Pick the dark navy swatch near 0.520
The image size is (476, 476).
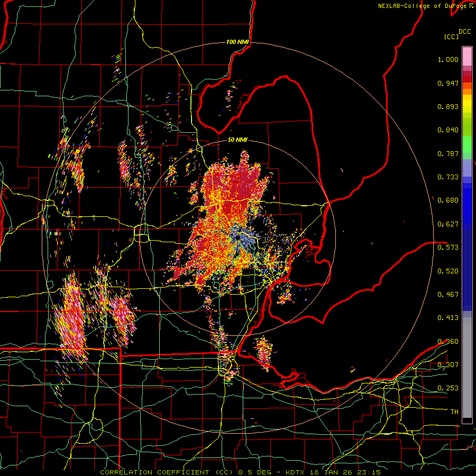pyautogui.click(x=467, y=270)
